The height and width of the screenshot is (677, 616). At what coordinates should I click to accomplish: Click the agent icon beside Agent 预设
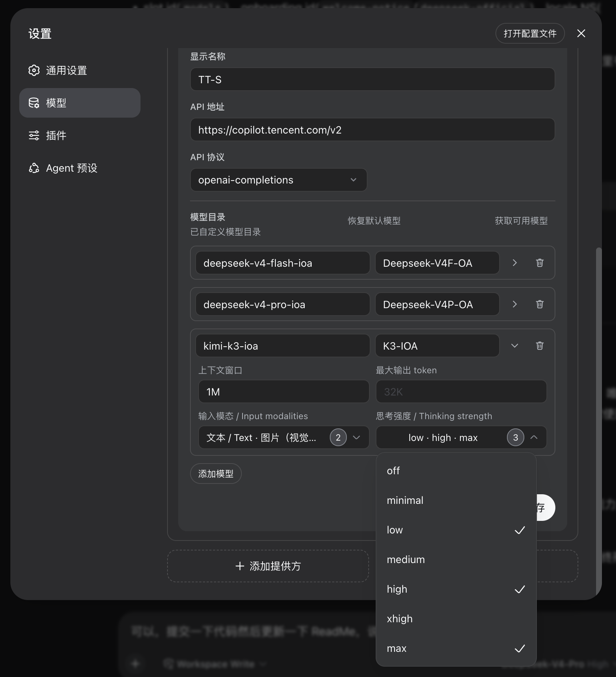point(34,168)
